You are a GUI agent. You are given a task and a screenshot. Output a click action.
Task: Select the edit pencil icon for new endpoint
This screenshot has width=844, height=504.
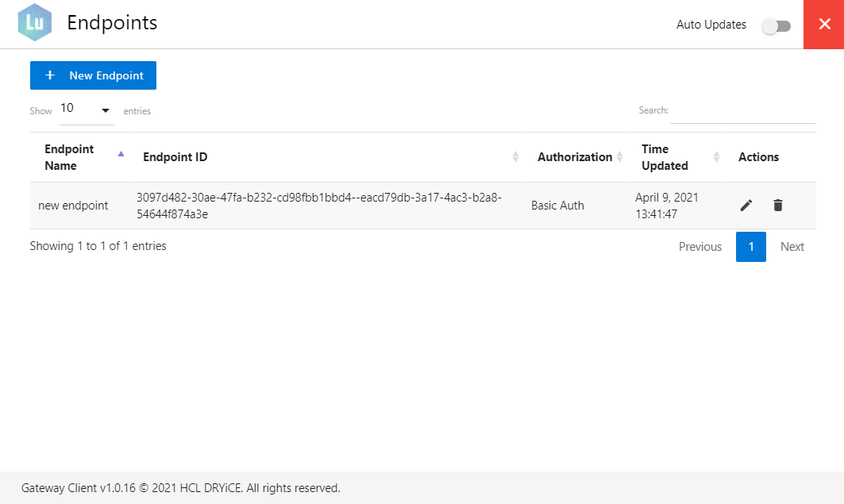[x=746, y=205]
